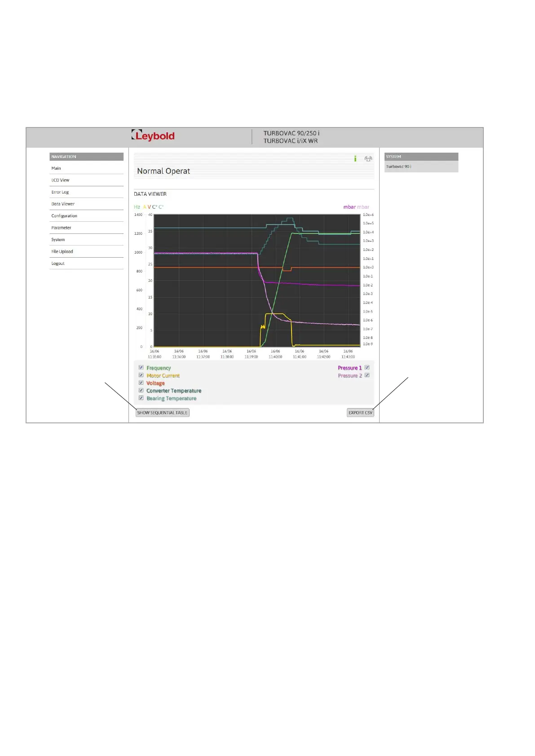Click the NAVIGATION panel header
535x756 pixels.
(86, 157)
